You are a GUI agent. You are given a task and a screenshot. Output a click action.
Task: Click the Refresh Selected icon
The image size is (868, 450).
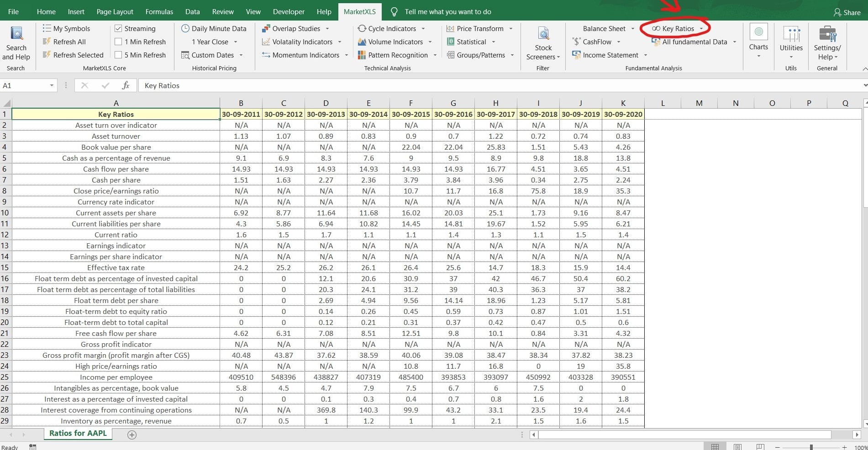47,55
